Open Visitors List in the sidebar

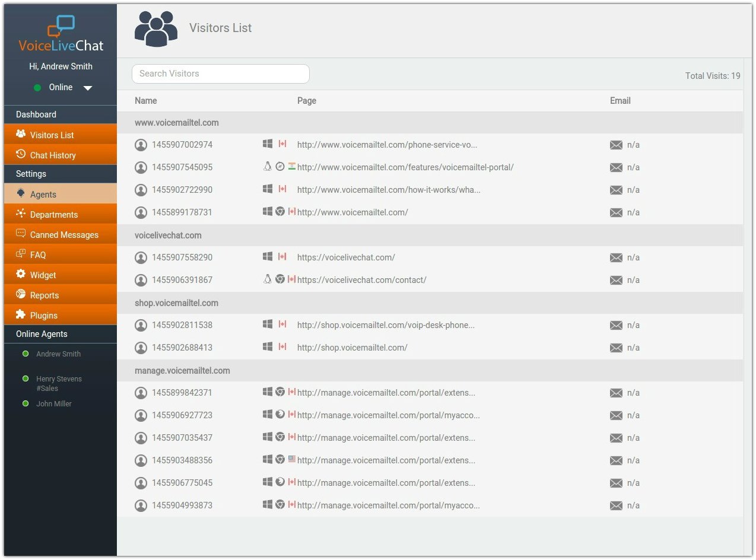[61, 135]
